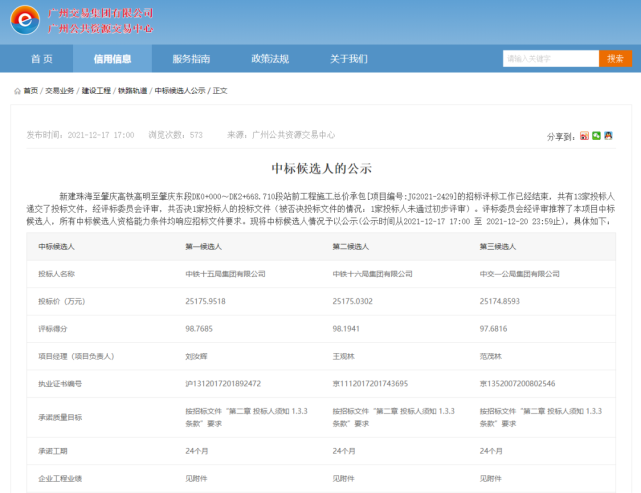
Task: Go to 首页 in the breadcrumb
Action: pyautogui.click(x=31, y=91)
